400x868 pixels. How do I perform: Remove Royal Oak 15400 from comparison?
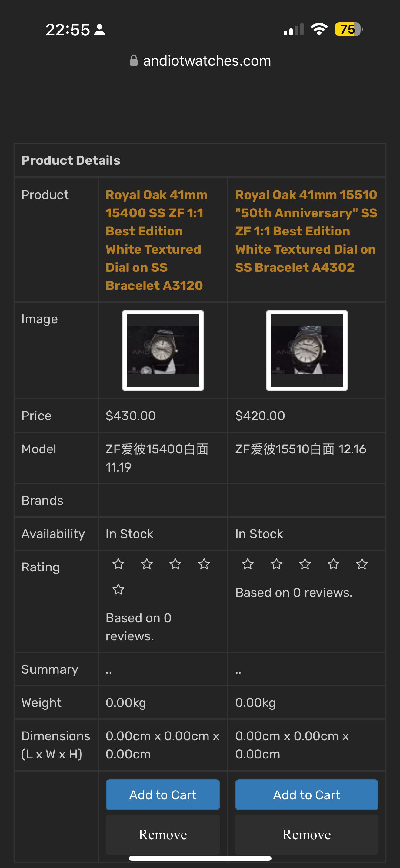163,834
